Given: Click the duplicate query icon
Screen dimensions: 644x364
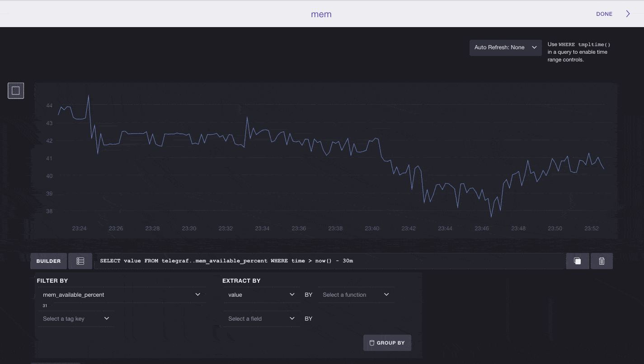Looking at the screenshot, I should click(578, 261).
